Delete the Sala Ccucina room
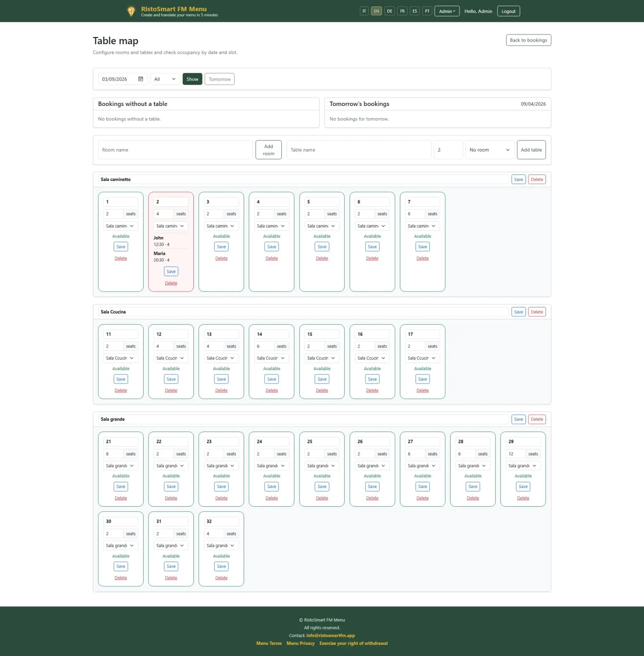 click(x=537, y=312)
